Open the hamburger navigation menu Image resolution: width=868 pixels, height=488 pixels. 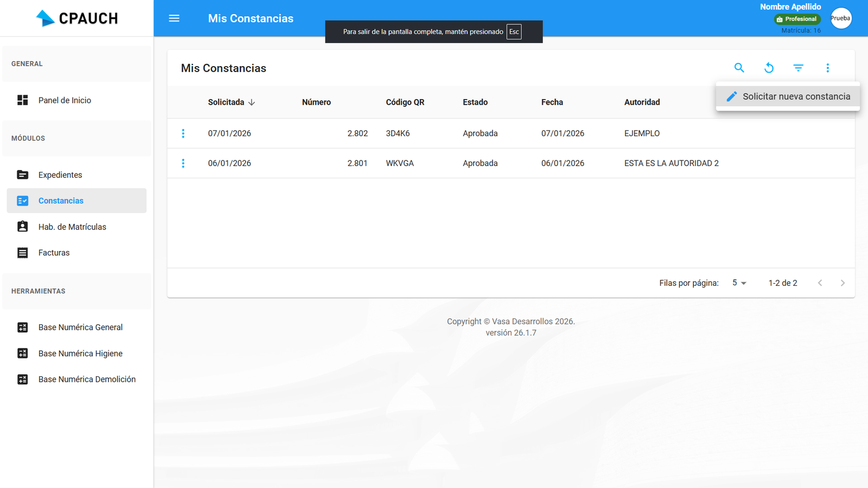(x=174, y=18)
